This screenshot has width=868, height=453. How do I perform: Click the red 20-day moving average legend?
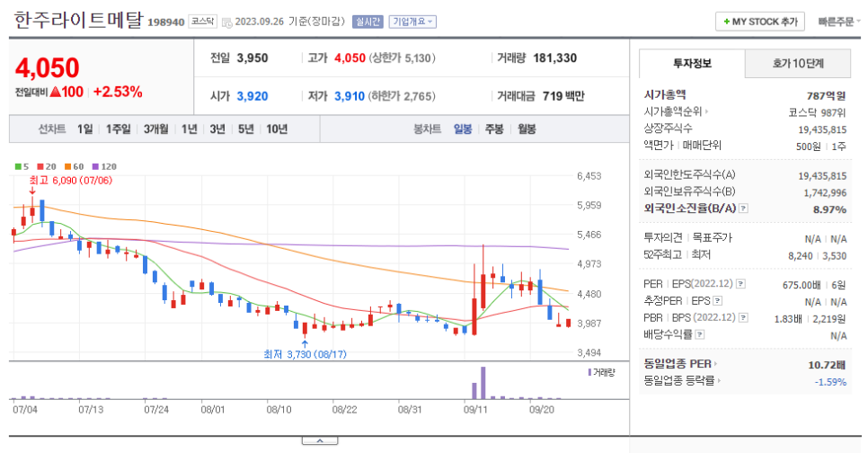pyautogui.click(x=47, y=166)
